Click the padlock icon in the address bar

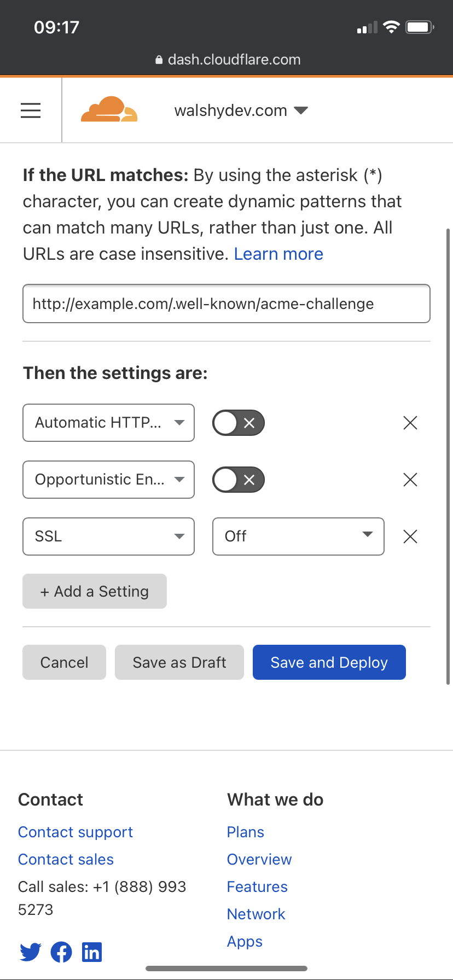pyautogui.click(x=158, y=59)
